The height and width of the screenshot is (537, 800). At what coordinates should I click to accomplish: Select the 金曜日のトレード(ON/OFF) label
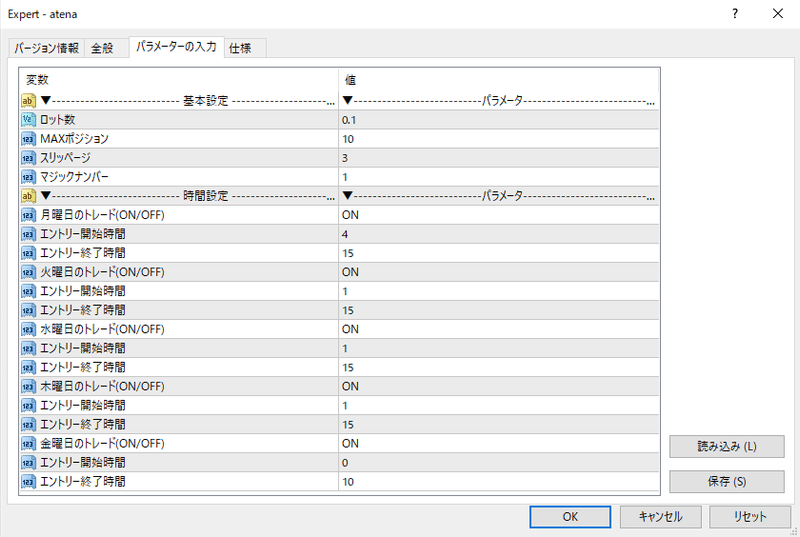102,444
